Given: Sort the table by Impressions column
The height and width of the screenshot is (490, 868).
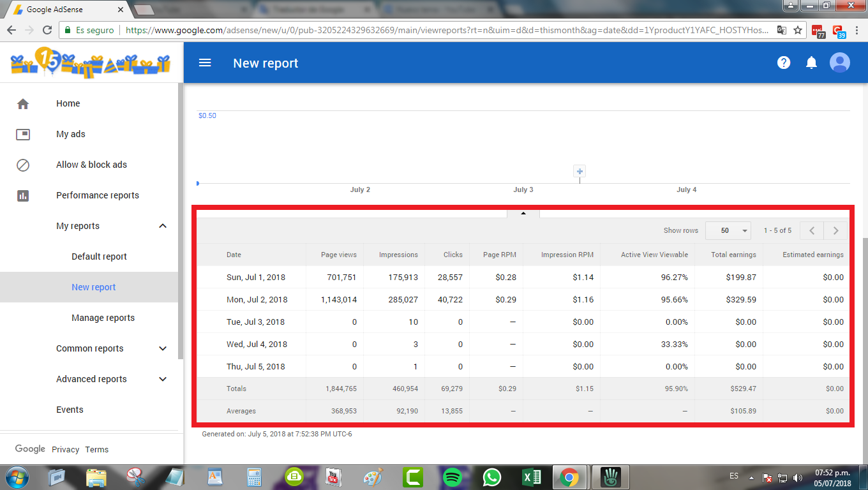Looking at the screenshot, I should point(398,255).
